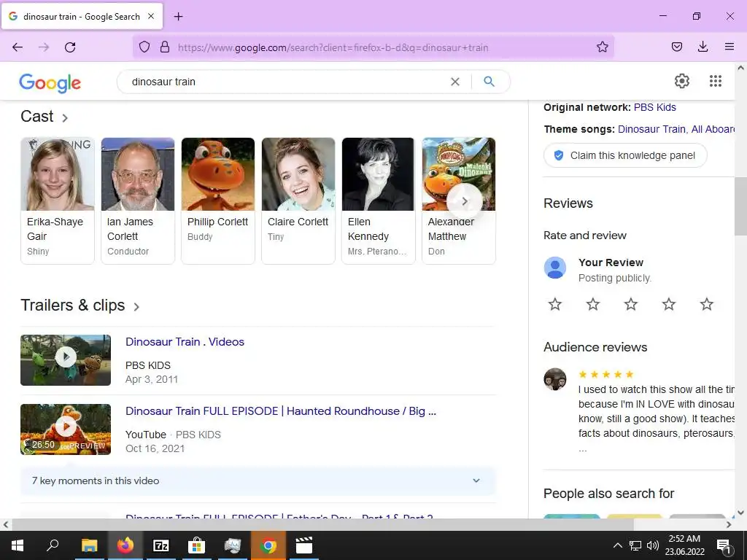Open Windows taskbar search
747x560 pixels.
tap(53, 545)
